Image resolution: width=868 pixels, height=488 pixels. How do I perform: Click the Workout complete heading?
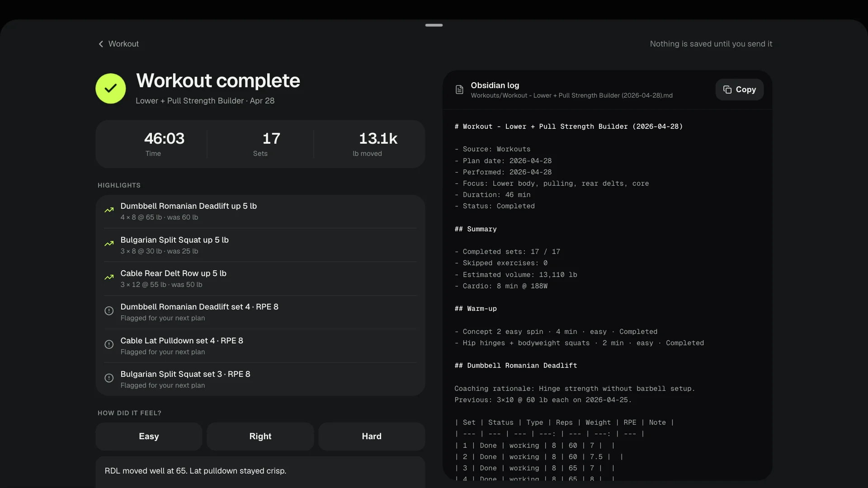(x=218, y=81)
